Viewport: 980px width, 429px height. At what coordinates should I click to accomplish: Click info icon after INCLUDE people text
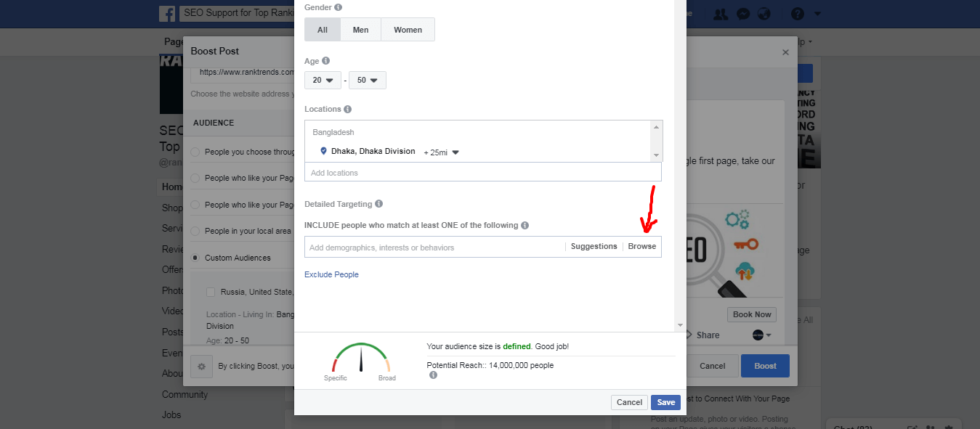click(x=525, y=225)
